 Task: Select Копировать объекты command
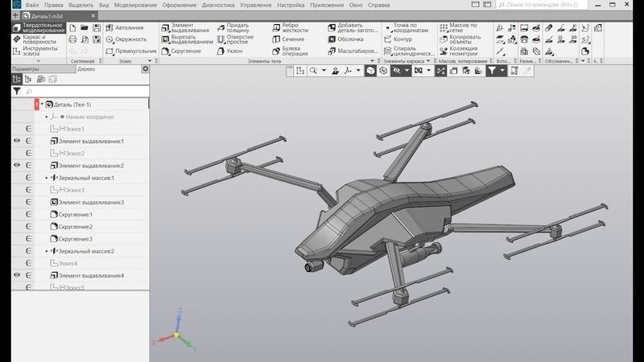pyautogui.click(x=460, y=39)
